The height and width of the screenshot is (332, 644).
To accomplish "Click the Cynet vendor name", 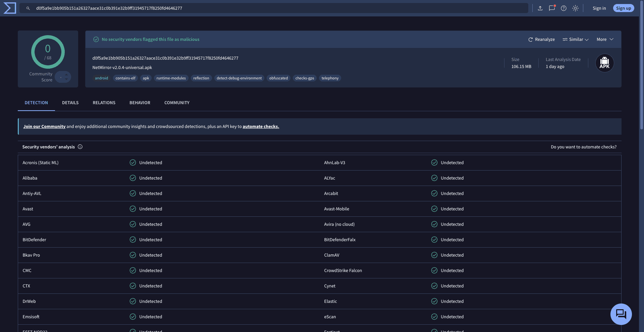I will (x=330, y=286).
